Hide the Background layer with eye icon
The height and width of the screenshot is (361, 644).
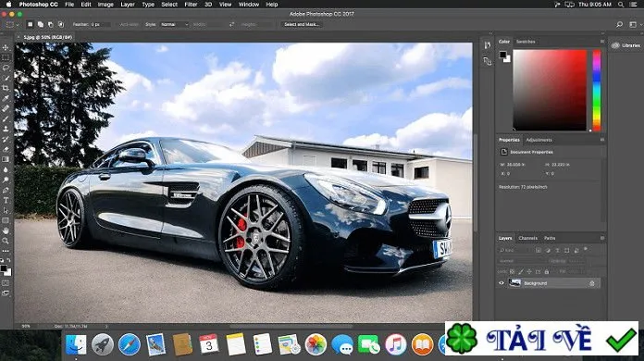pos(502,283)
